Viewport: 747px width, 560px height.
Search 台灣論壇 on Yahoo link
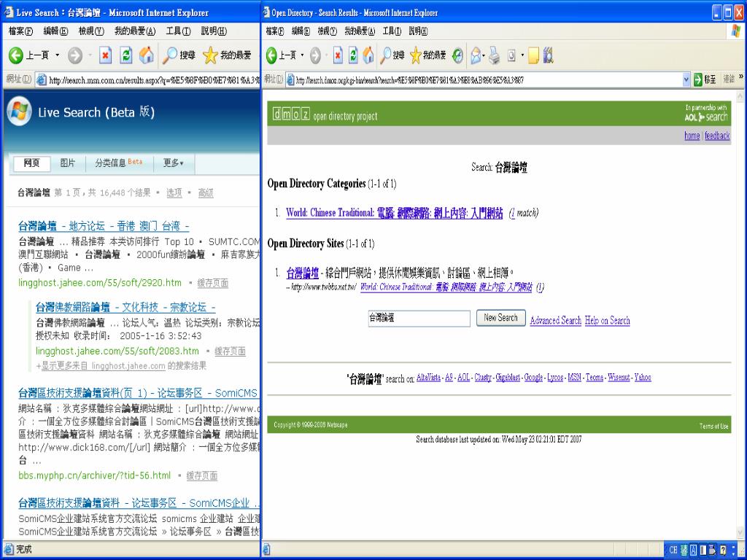(643, 378)
